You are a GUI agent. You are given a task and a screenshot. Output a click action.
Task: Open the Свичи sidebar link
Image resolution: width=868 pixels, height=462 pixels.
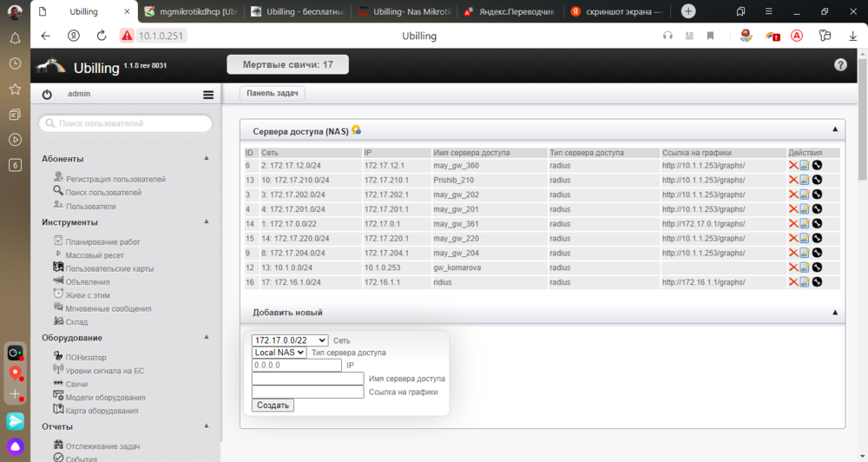tap(76, 383)
